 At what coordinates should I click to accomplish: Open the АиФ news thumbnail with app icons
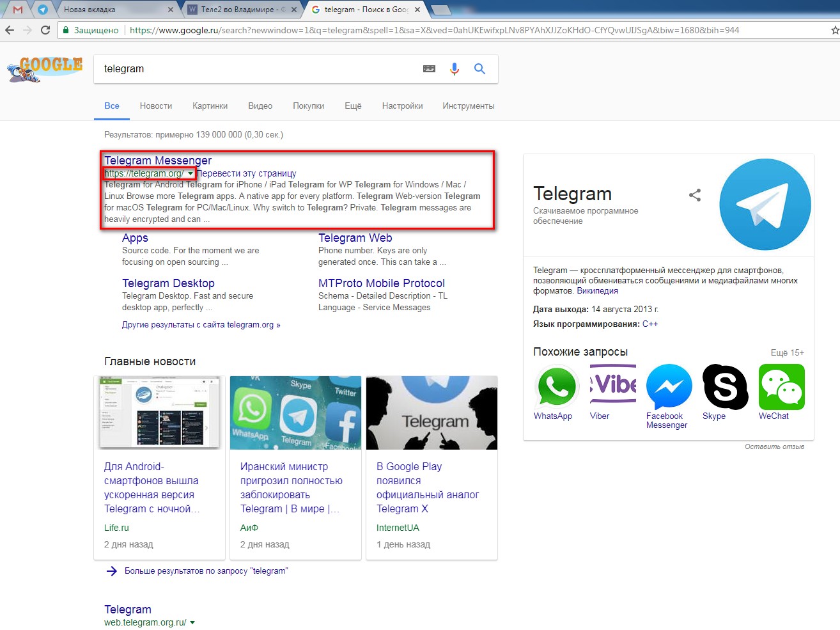pos(295,413)
